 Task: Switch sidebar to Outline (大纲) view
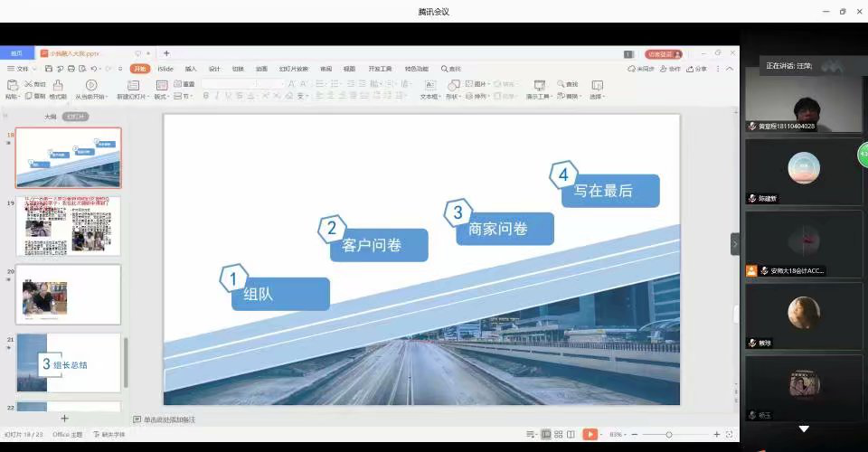[51, 117]
